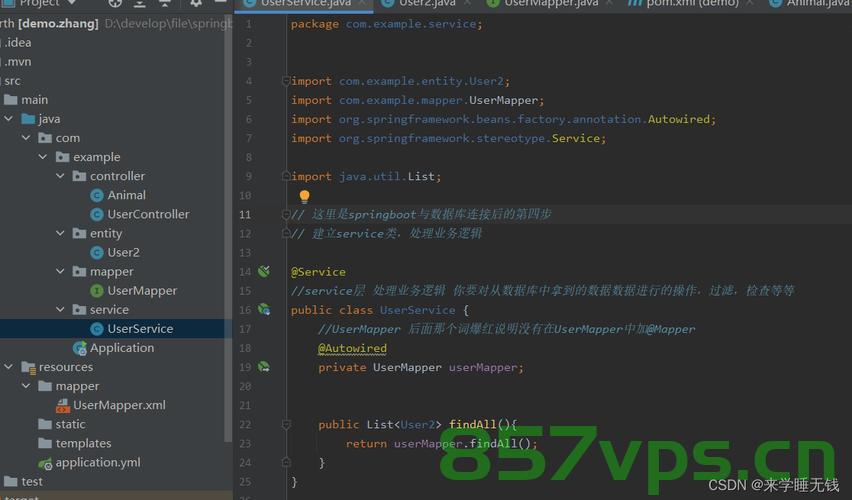Switch to the User2.java editor tab
The width and height of the screenshot is (852, 500).
(x=427, y=4)
